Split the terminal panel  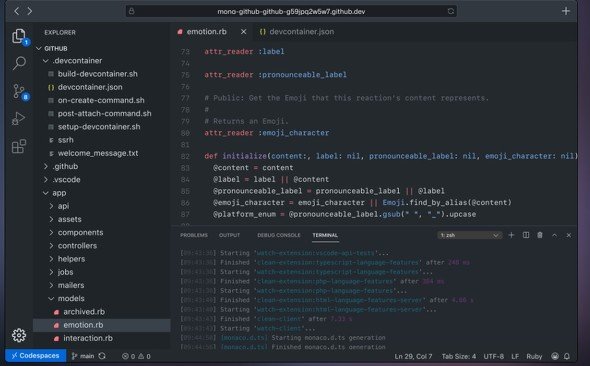click(x=526, y=235)
